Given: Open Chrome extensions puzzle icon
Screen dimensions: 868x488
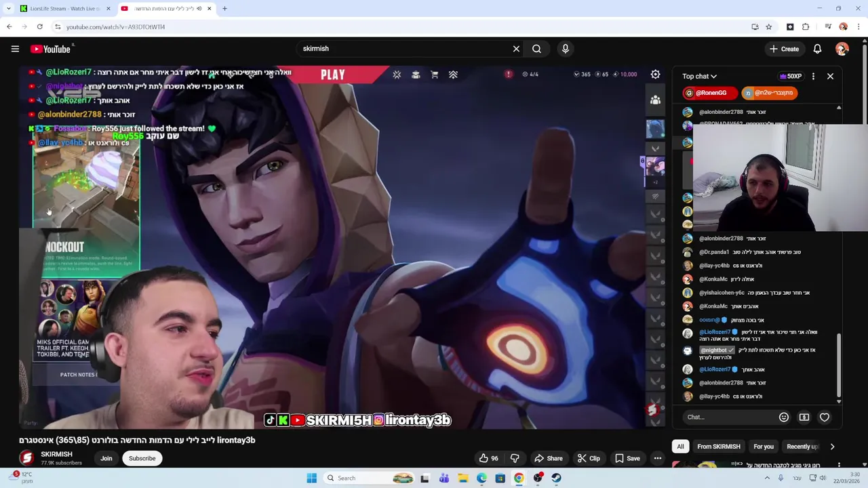Looking at the screenshot, I should (x=806, y=27).
